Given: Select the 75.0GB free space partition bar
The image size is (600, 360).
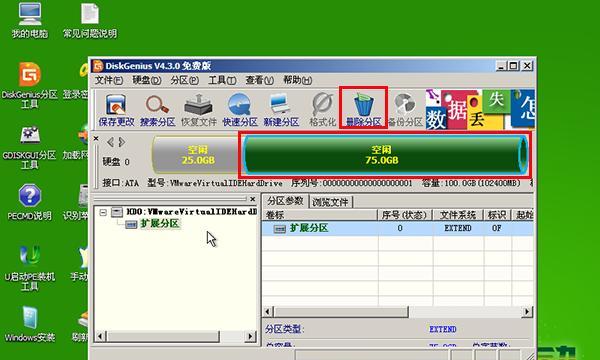Looking at the screenshot, I should (x=385, y=155).
